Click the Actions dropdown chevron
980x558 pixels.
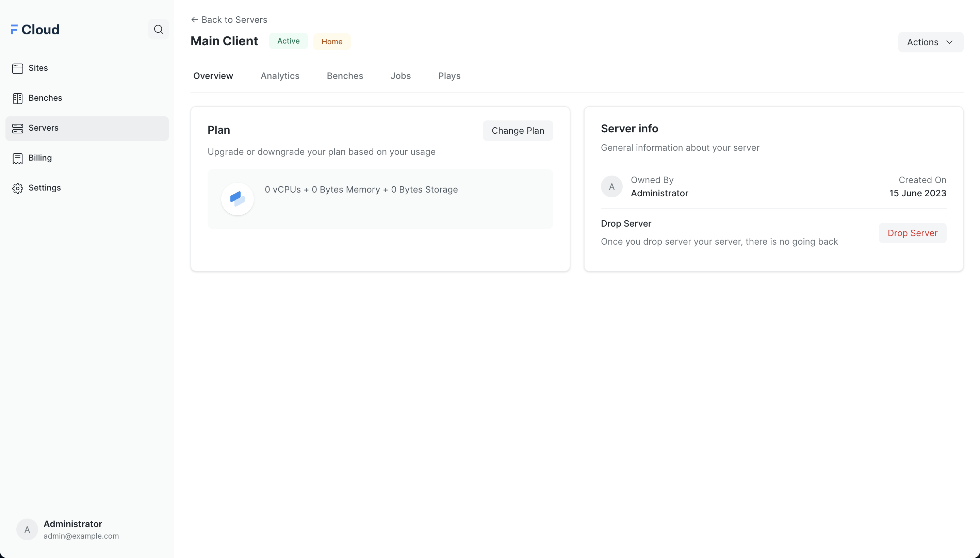950,43
